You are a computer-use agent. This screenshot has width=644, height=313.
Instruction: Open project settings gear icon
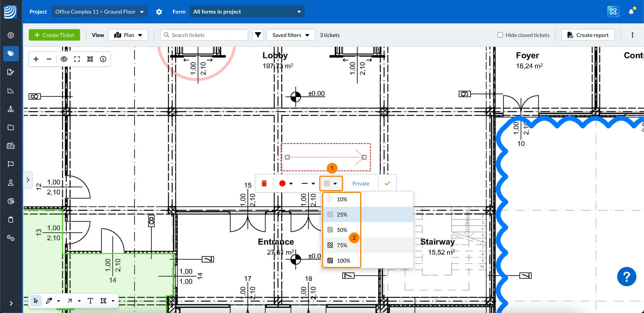point(159,12)
